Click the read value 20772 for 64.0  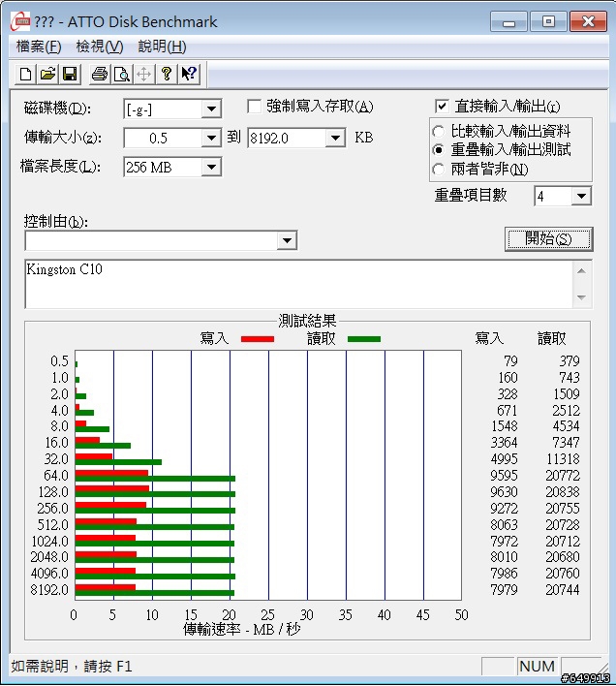pos(563,476)
